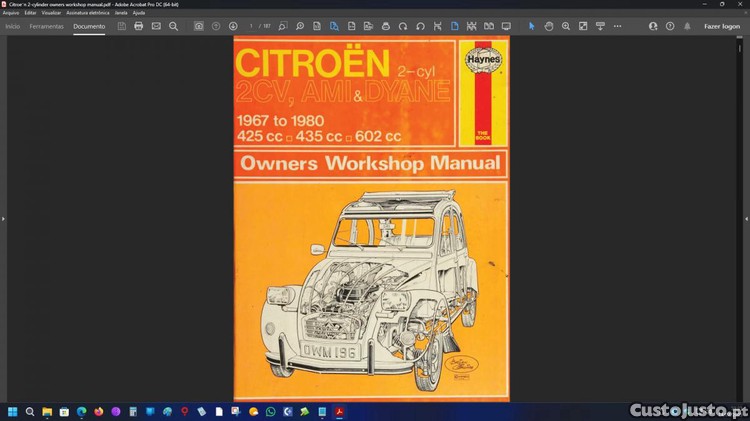
Task: Go to previous page with up arrow
Action: point(216,26)
